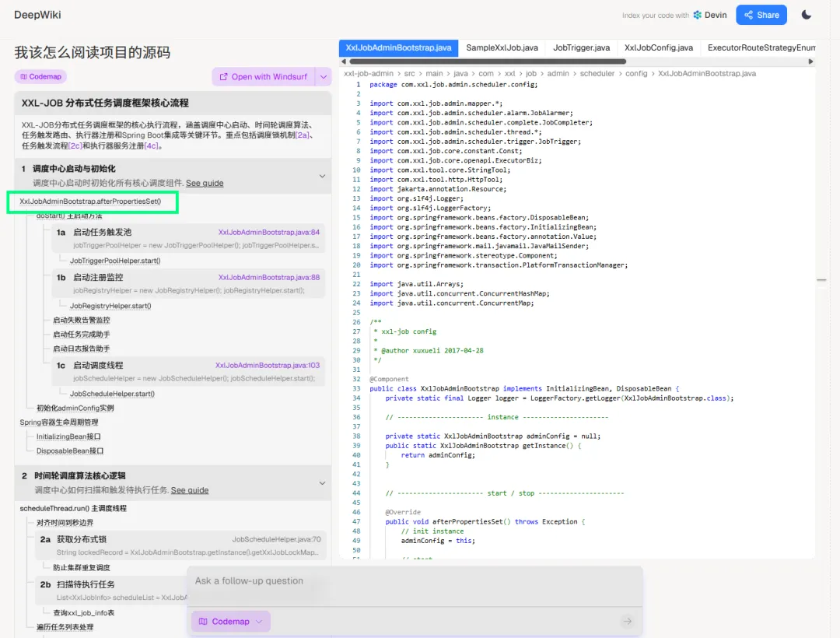
Task: Select XxlJobAdminBootstrap.afterPropertiesSet() tree node
Action: point(90,202)
